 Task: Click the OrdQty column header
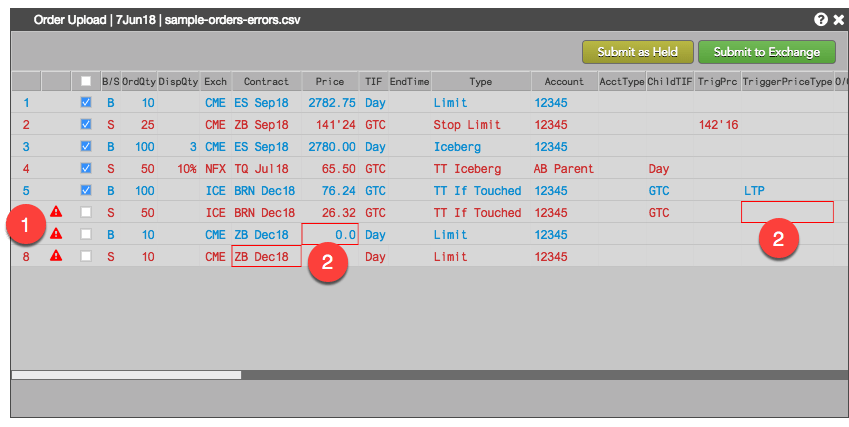139,82
